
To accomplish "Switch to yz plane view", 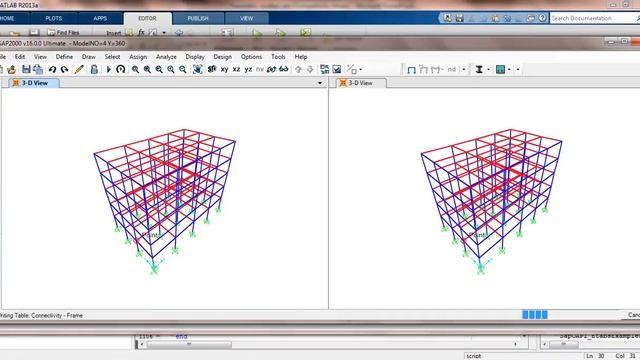I will pos(248,69).
